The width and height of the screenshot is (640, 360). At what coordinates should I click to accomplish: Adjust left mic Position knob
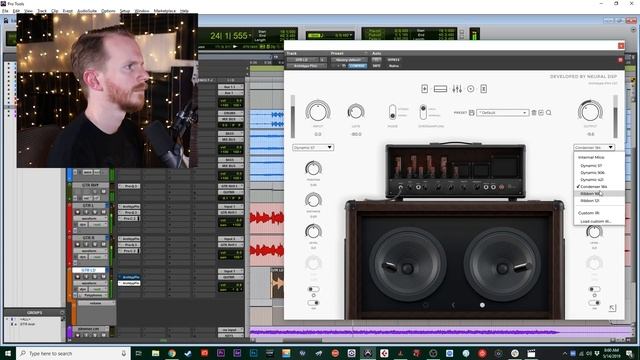click(x=313, y=168)
